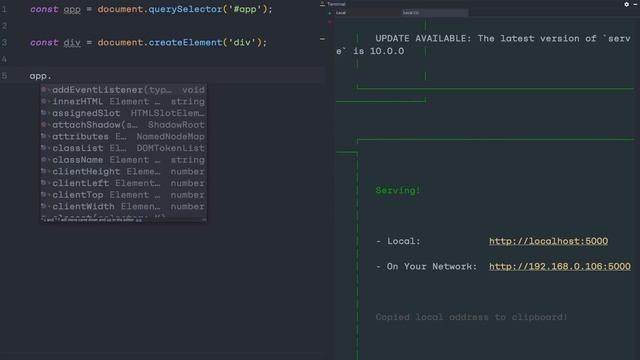Open the Terminal settings gear icon
This screenshot has width=640, height=360.
pyautogui.click(x=627, y=4)
